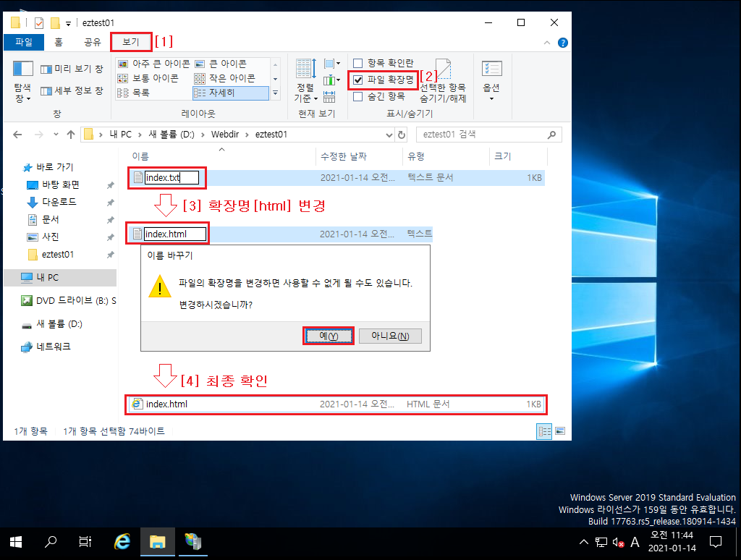Image resolution: width=741 pixels, height=560 pixels.
Task: Open the 옵션 dropdown
Action: point(491,81)
